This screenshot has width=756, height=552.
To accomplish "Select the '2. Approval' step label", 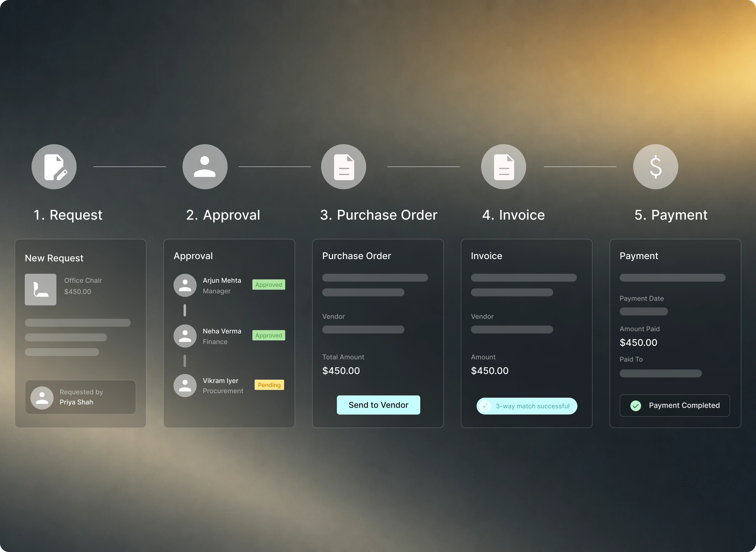I will pyautogui.click(x=223, y=215).
